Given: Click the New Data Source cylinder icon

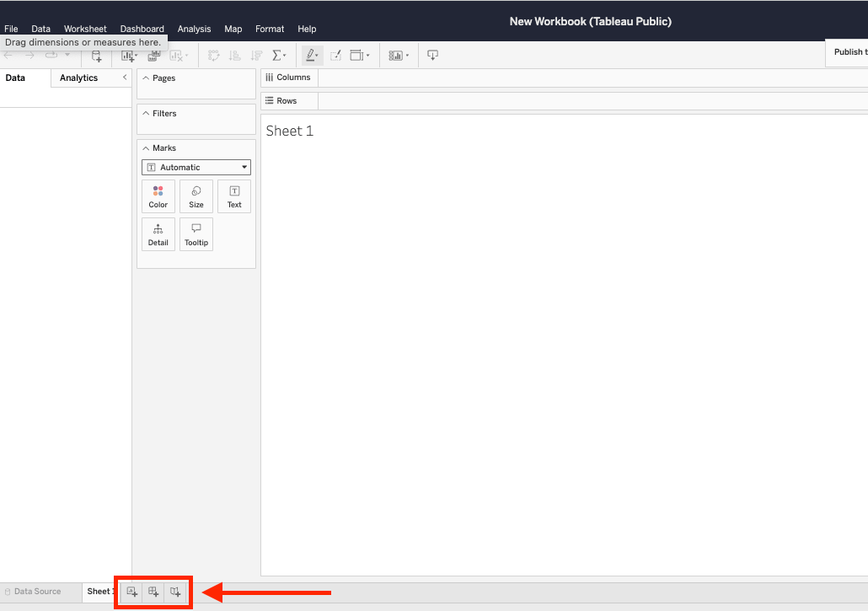Looking at the screenshot, I should [96, 56].
